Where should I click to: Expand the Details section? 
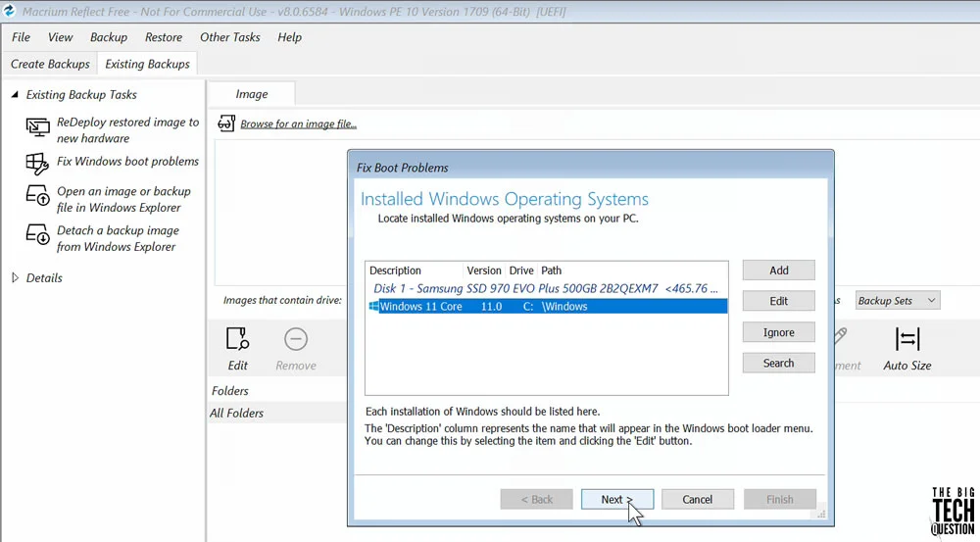[15, 277]
